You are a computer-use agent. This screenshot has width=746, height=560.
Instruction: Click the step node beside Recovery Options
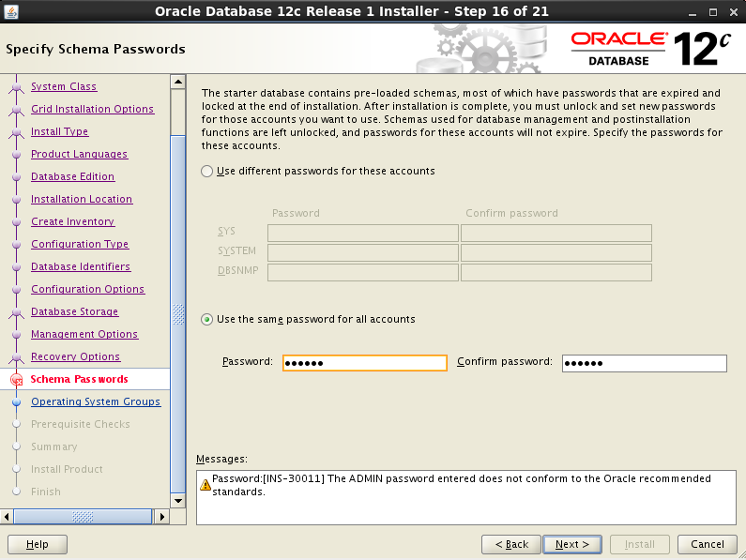click(x=17, y=357)
